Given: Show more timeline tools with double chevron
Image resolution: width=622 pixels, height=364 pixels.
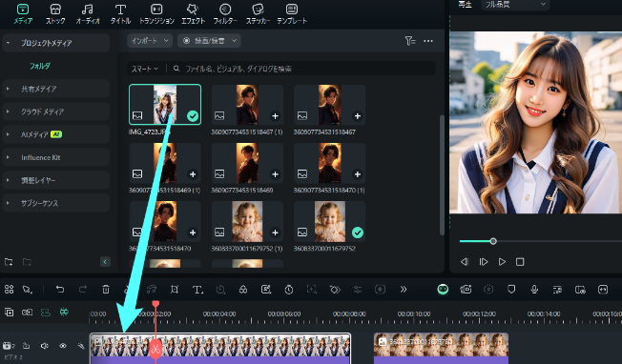Looking at the screenshot, I should (x=404, y=290).
